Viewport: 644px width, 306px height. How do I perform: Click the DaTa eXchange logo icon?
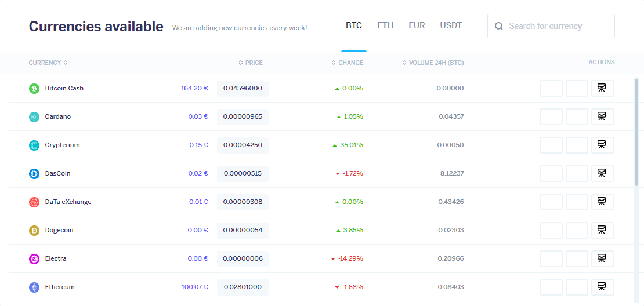click(x=34, y=202)
